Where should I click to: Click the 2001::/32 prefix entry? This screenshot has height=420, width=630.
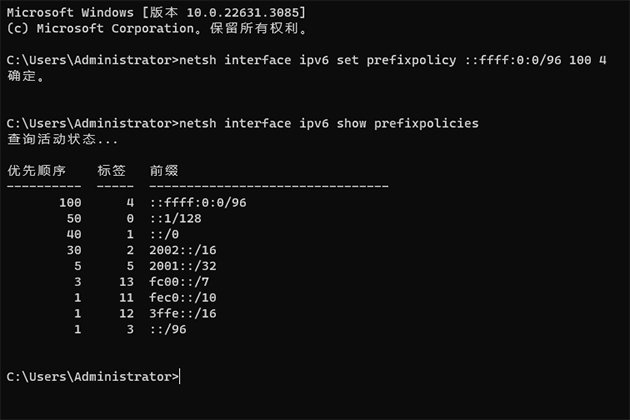point(183,266)
